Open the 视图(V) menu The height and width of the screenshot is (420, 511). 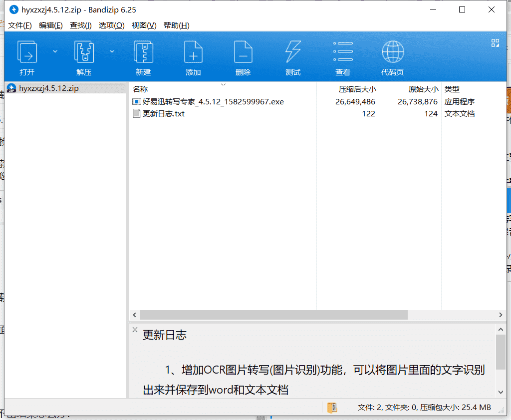click(144, 25)
